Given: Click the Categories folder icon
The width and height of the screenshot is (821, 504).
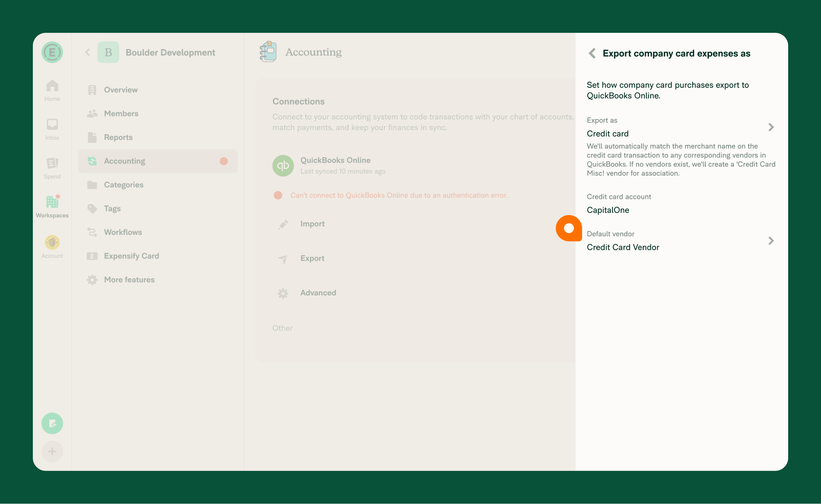Looking at the screenshot, I should click(92, 185).
